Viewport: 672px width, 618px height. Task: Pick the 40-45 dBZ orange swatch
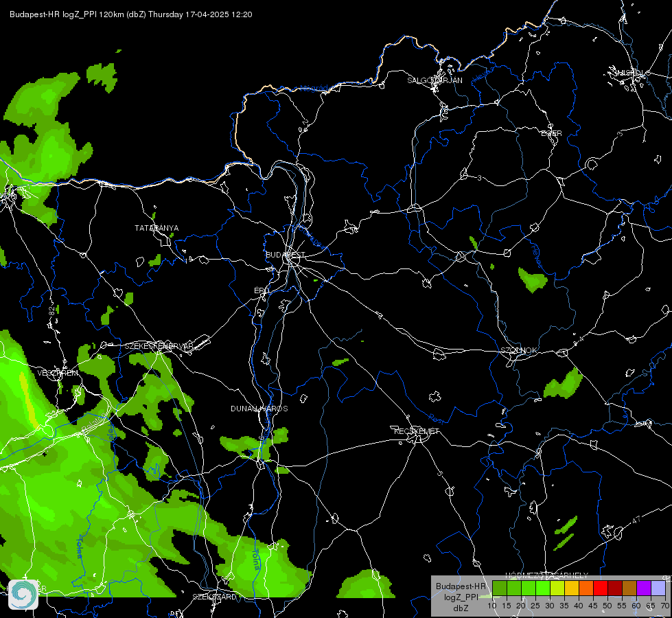pos(586,588)
